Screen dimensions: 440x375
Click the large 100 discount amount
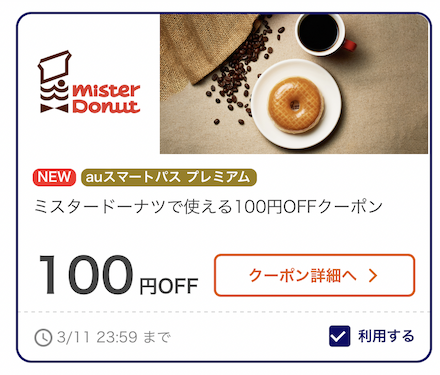pyautogui.click(x=86, y=275)
